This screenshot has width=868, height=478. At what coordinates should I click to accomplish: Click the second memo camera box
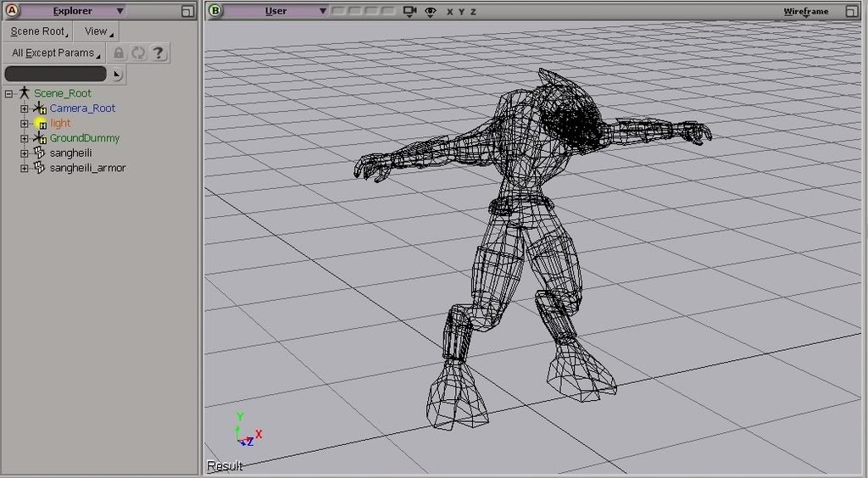pyautogui.click(x=354, y=11)
